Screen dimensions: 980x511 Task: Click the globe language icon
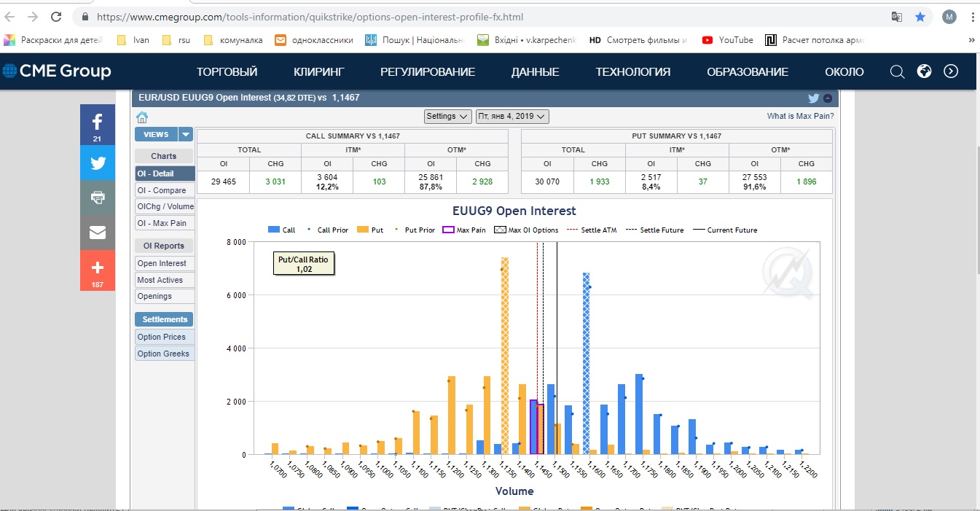(924, 71)
